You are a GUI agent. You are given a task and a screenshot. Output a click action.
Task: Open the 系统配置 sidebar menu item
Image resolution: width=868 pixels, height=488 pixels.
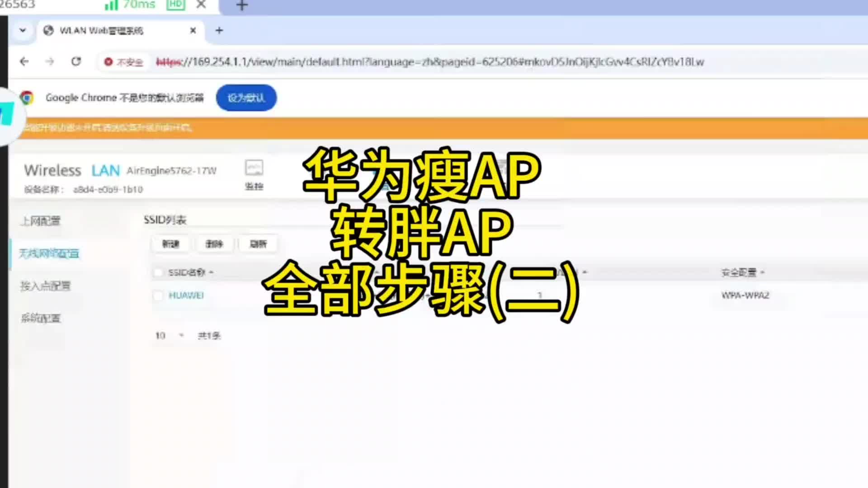coord(41,319)
